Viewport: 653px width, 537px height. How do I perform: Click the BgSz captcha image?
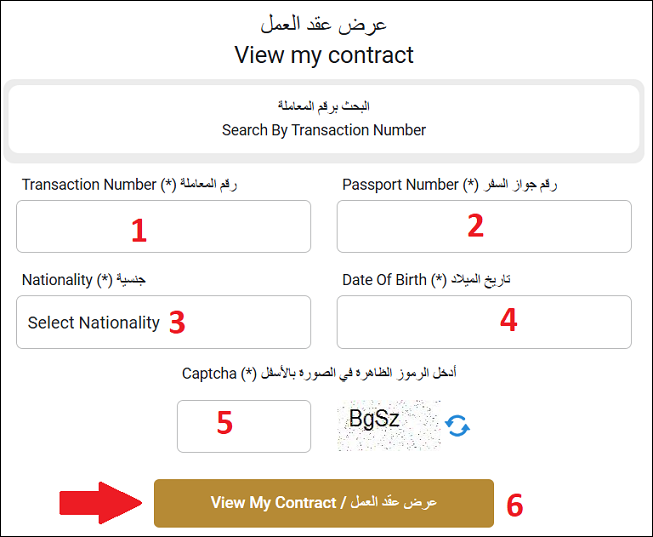388,425
